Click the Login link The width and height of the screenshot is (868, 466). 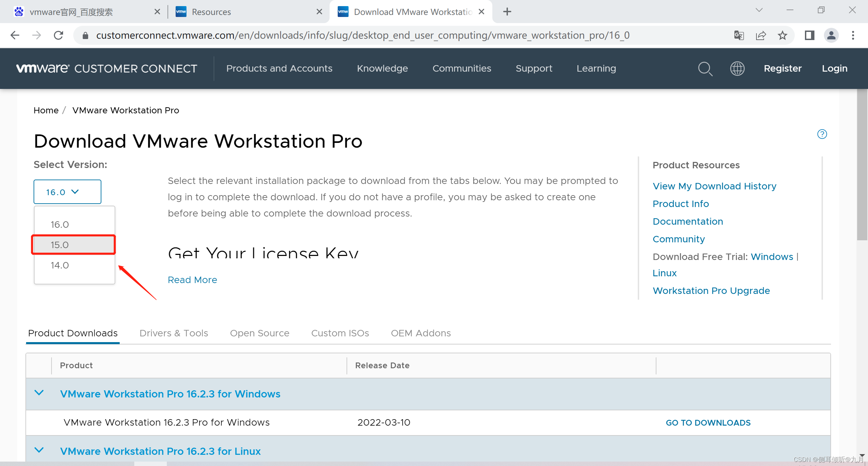[x=835, y=69]
